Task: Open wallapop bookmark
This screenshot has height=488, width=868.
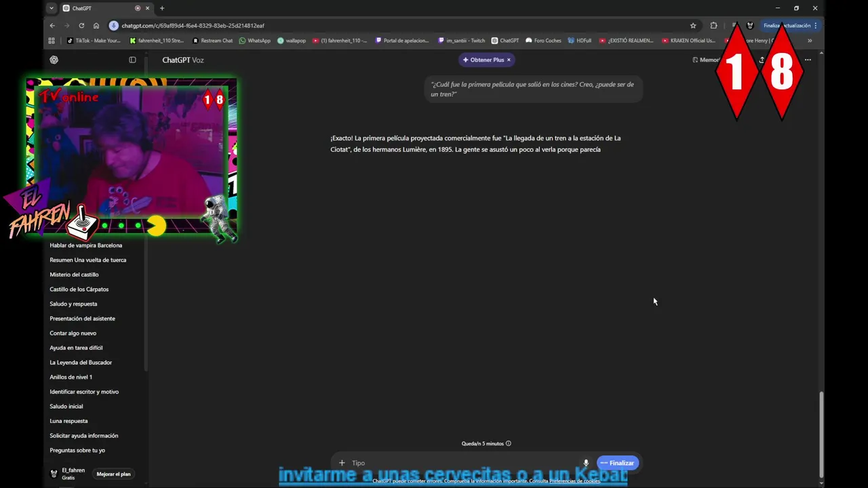Action: pos(292,41)
